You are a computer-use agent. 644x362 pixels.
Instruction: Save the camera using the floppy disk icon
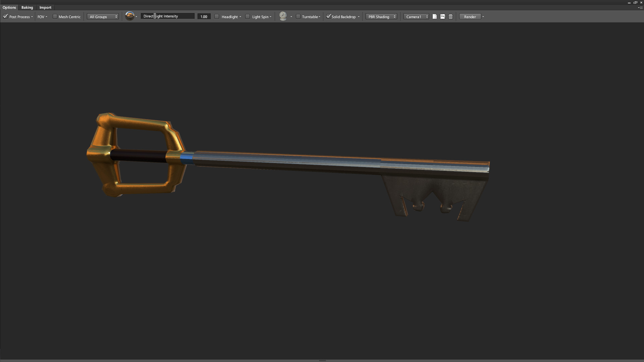coord(442,16)
